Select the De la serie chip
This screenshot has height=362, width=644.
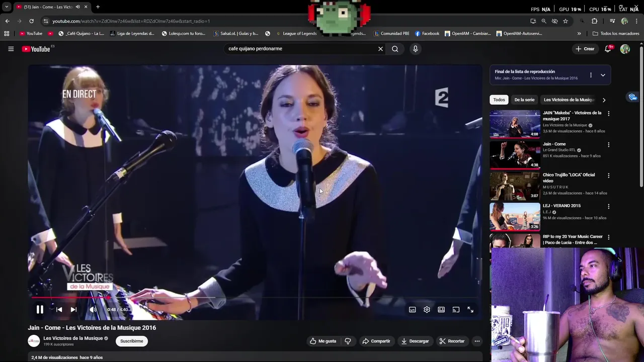click(x=524, y=100)
